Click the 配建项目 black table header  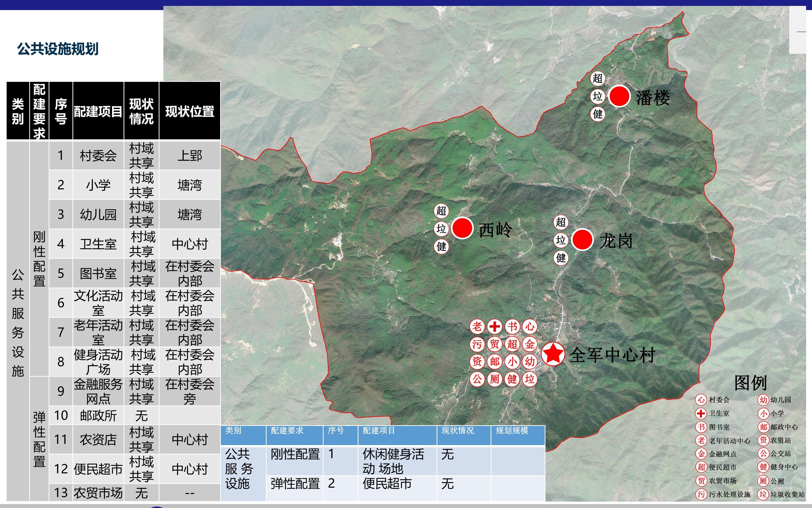point(98,111)
